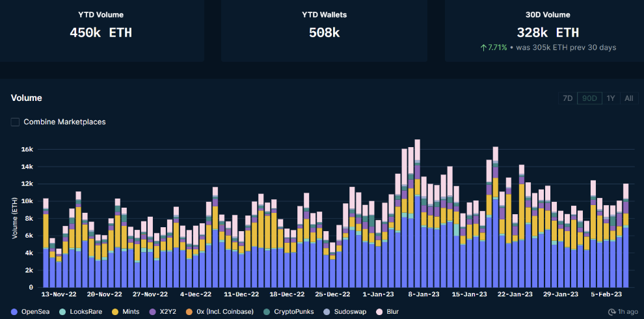Click the Volume chart heading

pyautogui.click(x=27, y=98)
